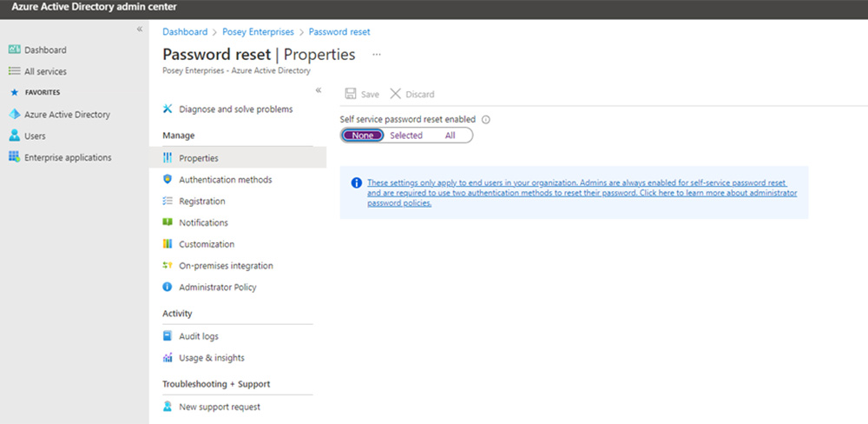Image resolution: width=868 pixels, height=424 pixels.
Task: Click the On-premises integration arrows icon
Action: click(168, 266)
